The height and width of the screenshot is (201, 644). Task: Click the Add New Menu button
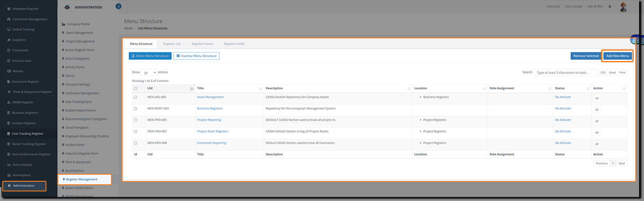pos(617,56)
